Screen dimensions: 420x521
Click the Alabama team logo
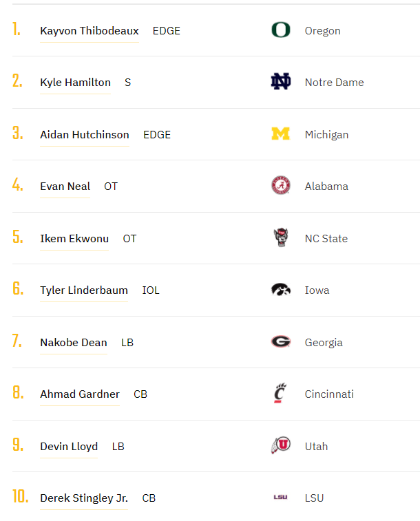point(280,186)
